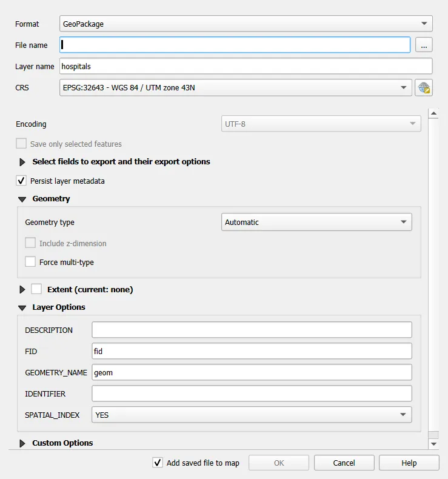Collapse the Geometry section

[22, 199]
